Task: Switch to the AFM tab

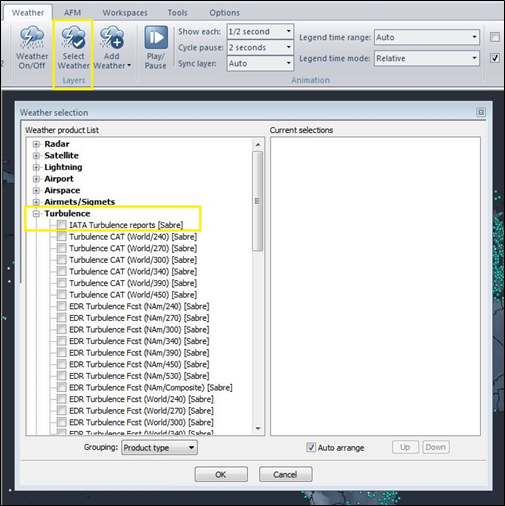Action: 72,13
